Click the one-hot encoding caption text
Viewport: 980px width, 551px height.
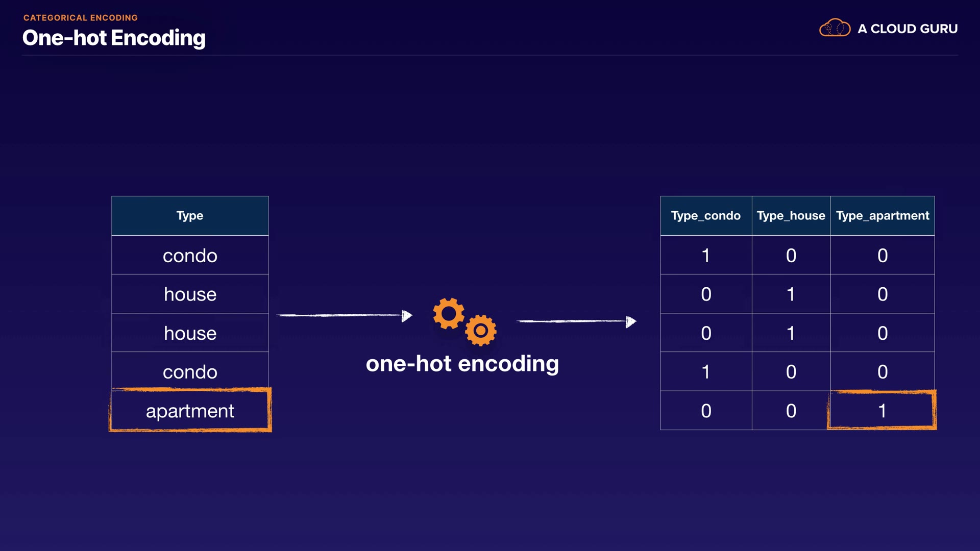[462, 364]
